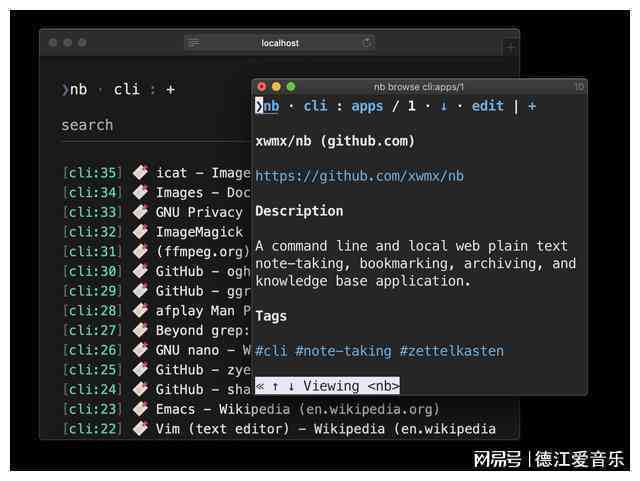The height and width of the screenshot is (481, 640).
Task: Open item [cli:24] link
Action: click(93, 390)
